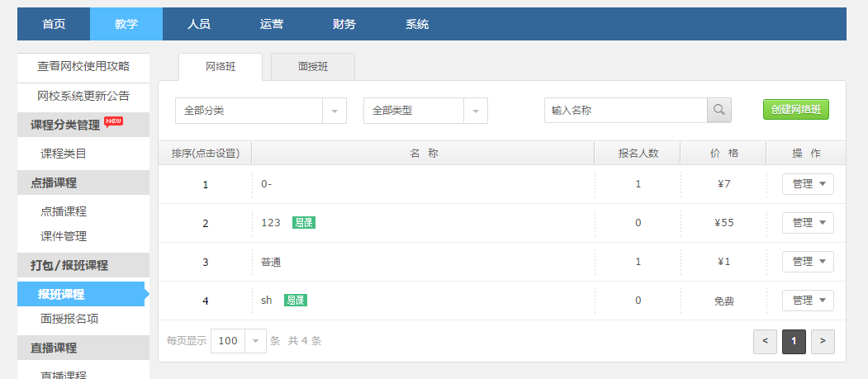Open 管理 dropdown for course 0-
868x379 pixels.
click(x=808, y=184)
